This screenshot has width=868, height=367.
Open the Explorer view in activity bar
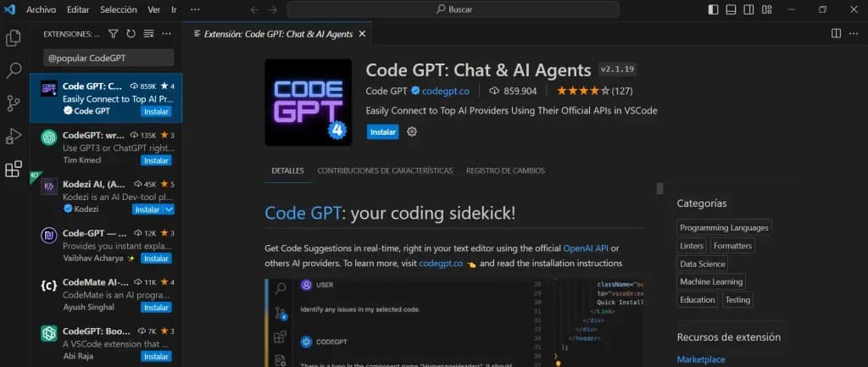tap(14, 38)
